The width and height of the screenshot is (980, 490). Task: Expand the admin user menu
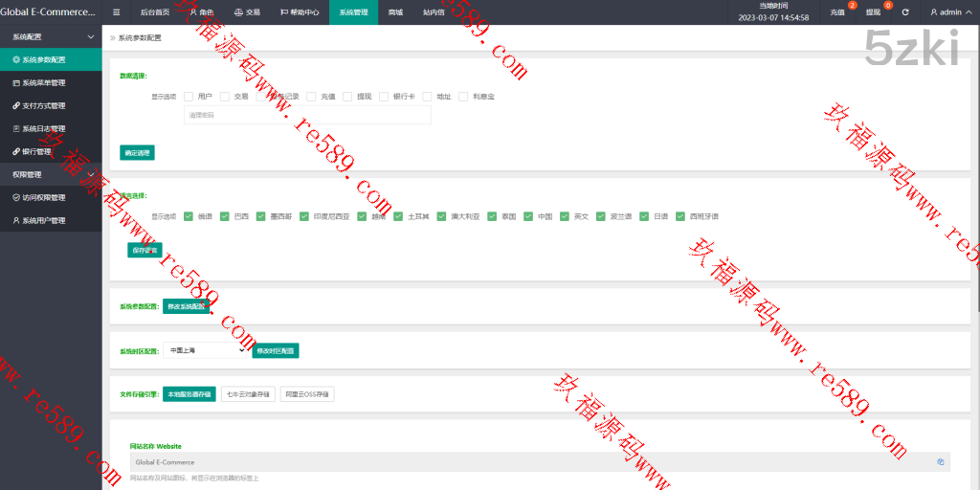(x=946, y=12)
